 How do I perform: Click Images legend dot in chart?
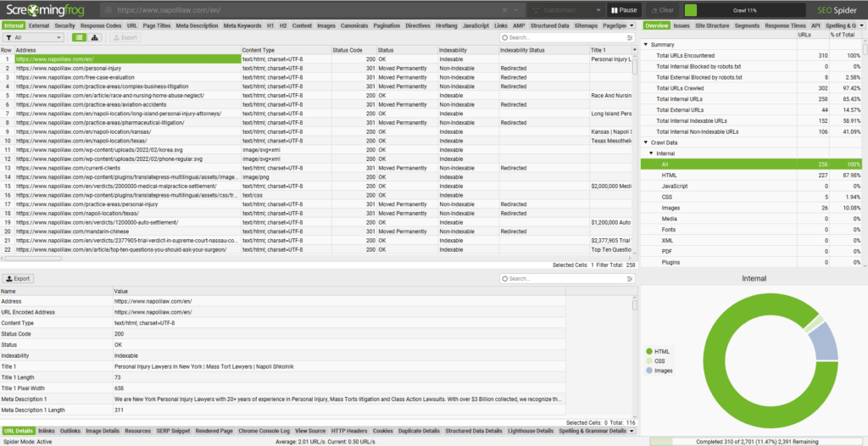coord(648,370)
